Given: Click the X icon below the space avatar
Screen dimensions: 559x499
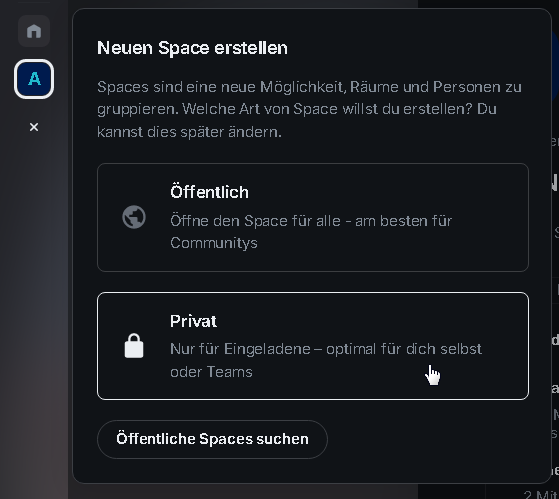Looking at the screenshot, I should pyautogui.click(x=34, y=127).
